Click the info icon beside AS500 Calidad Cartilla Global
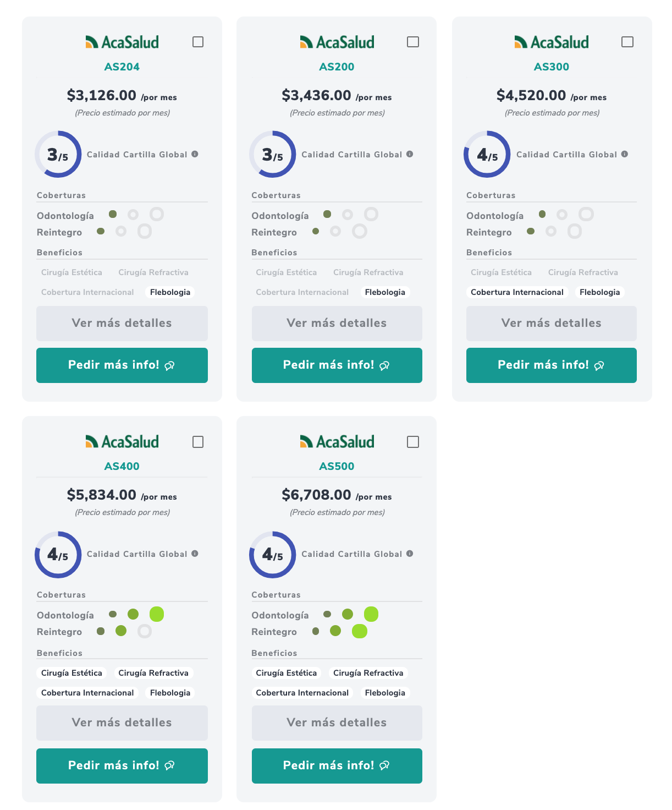Viewport: 672px width, 810px height. coord(410,554)
